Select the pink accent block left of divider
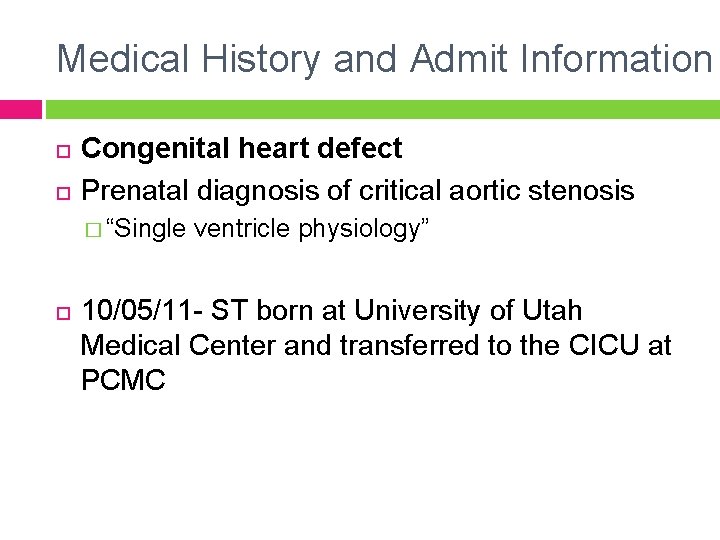 21,108
